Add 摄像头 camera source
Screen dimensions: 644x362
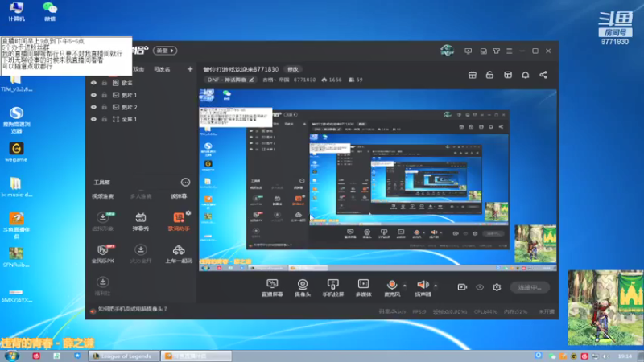[303, 287]
